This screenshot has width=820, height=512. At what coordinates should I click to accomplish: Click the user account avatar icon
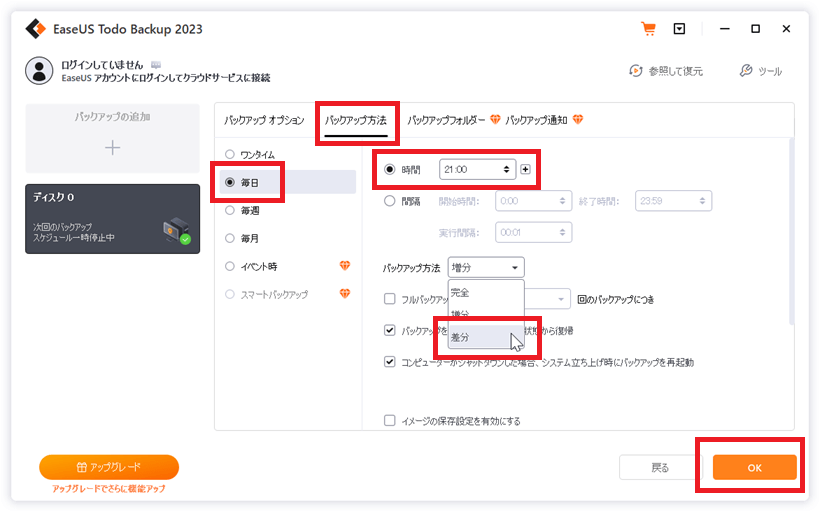tap(39, 70)
